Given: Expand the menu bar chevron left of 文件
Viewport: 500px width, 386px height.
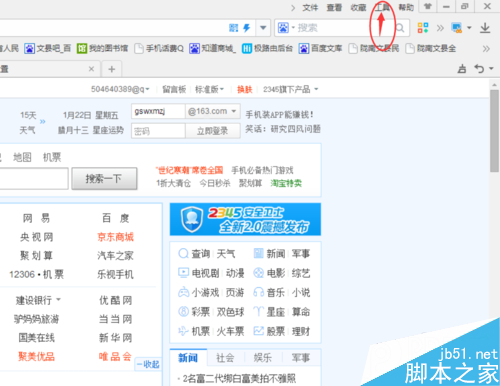Looking at the screenshot, I should 293,8.
